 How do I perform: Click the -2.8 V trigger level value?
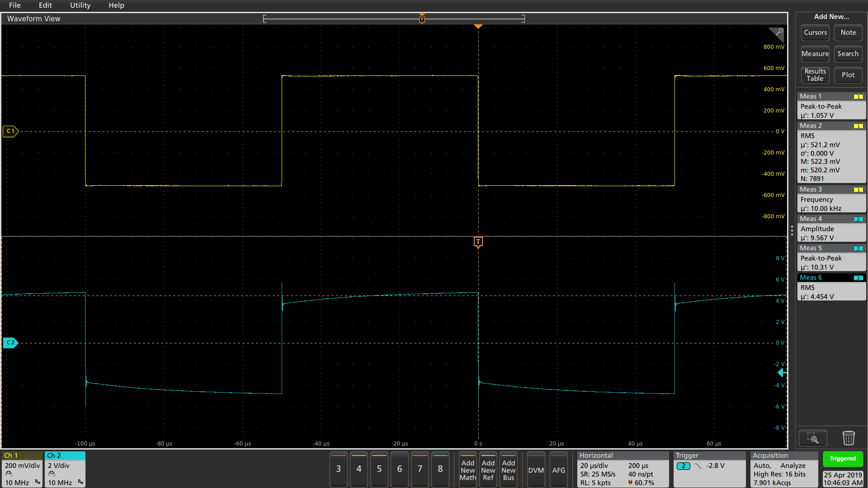click(716, 466)
